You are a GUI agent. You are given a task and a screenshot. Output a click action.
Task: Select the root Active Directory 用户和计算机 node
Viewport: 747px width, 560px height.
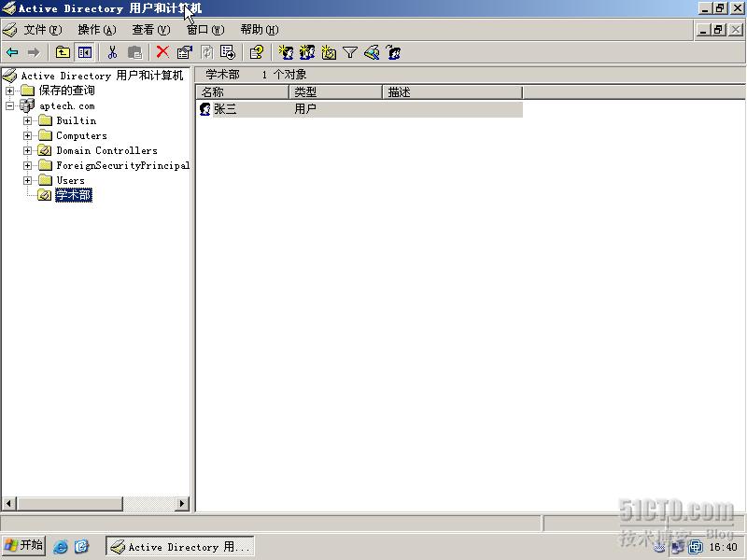[x=102, y=76]
